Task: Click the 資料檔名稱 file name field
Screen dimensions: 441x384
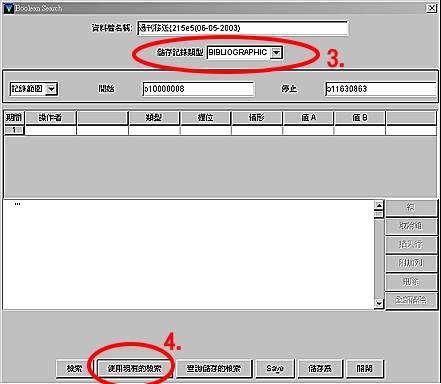Action: click(243, 28)
